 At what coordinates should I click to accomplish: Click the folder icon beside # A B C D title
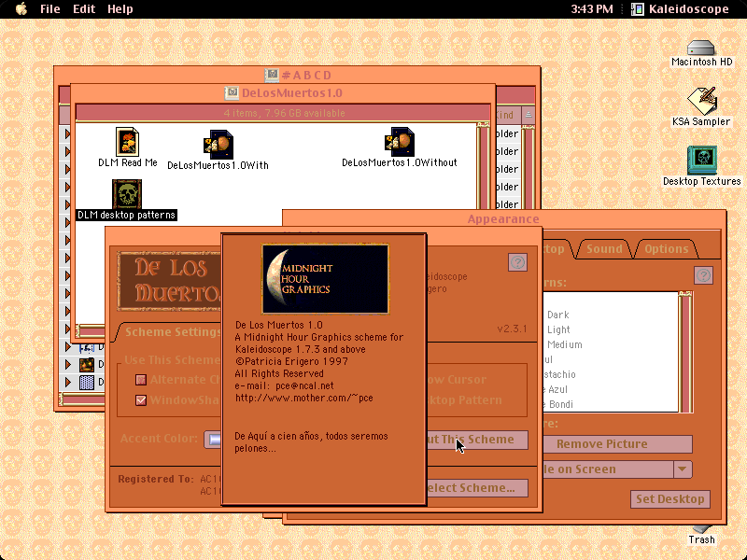(x=272, y=75)
